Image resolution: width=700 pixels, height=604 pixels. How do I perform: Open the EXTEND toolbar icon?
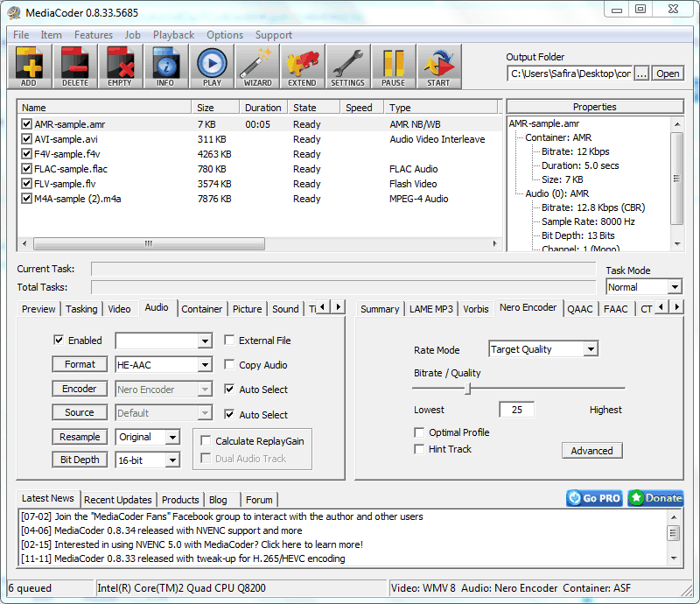(x=303, y=67)
